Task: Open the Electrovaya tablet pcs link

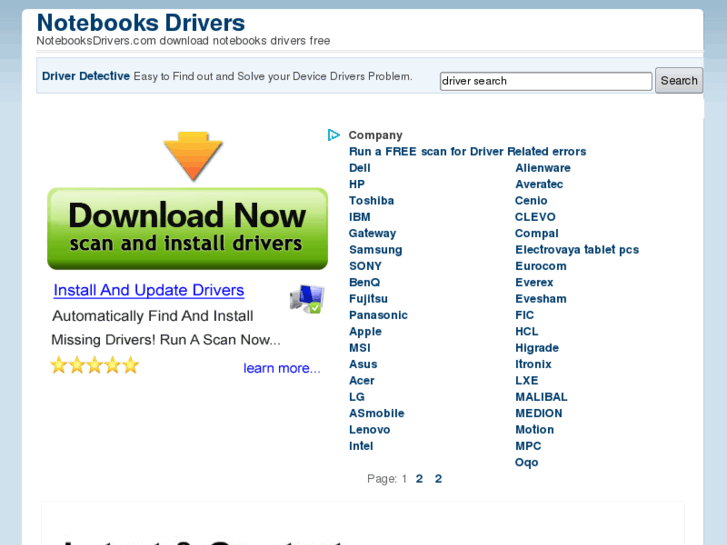Action: [x=577, y=250]
